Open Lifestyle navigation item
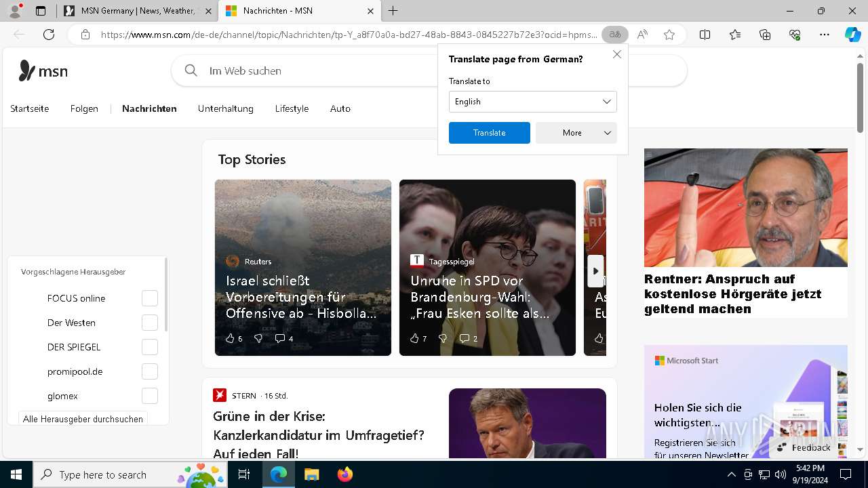The image size is (868, 488). (292, 108)
